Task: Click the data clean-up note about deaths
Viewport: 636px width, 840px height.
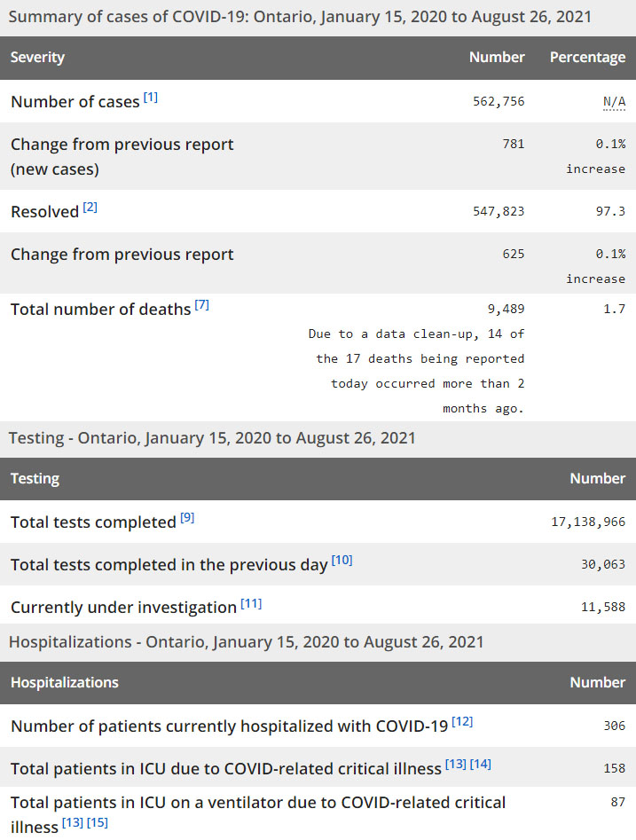Action: tap(417, 371)
